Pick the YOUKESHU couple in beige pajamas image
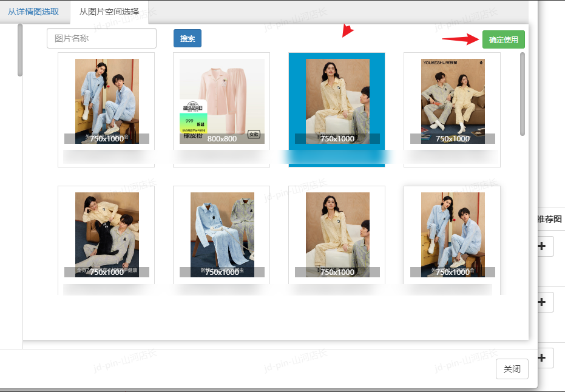Screen dimensions: 565x392 [x=452, y=101]
